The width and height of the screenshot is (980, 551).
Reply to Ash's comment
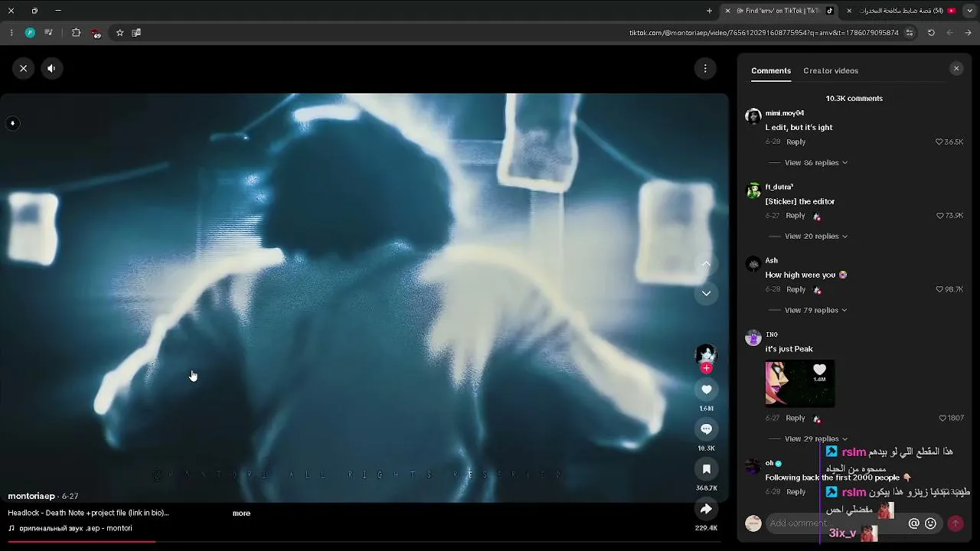coord(795,289)
